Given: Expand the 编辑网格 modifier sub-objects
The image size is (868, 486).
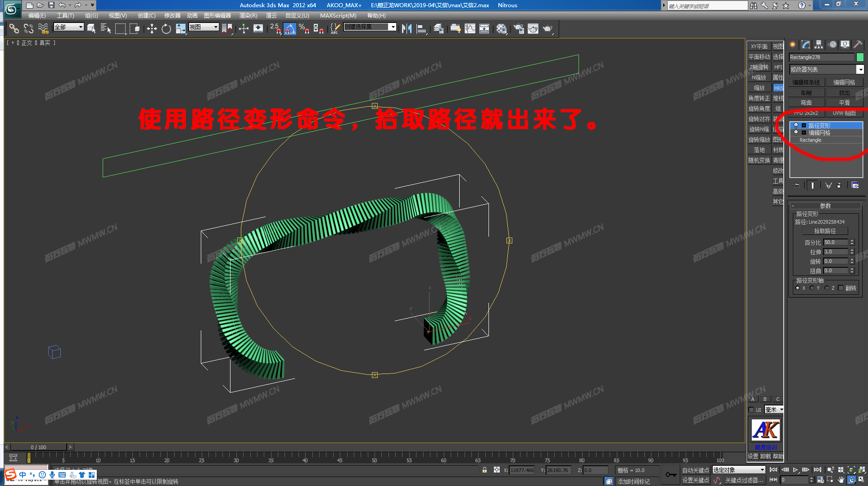Looking at the screenshot, I should coord(804,133).
